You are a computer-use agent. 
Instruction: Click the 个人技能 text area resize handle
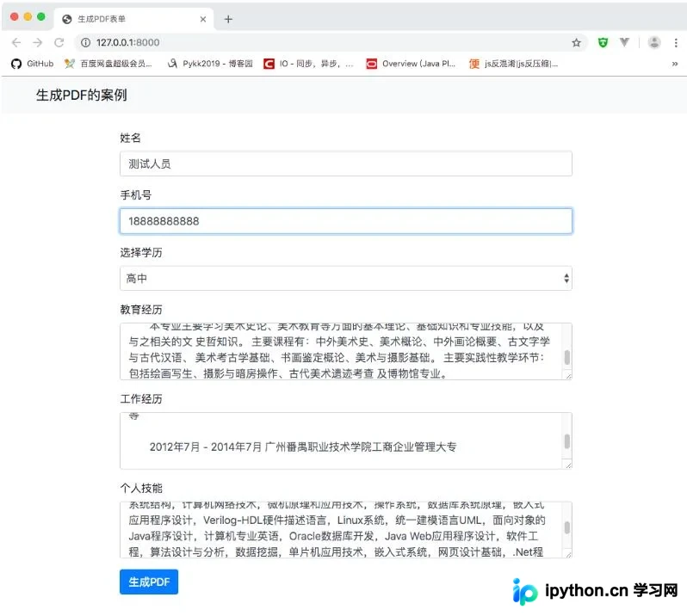coord(568,554)
